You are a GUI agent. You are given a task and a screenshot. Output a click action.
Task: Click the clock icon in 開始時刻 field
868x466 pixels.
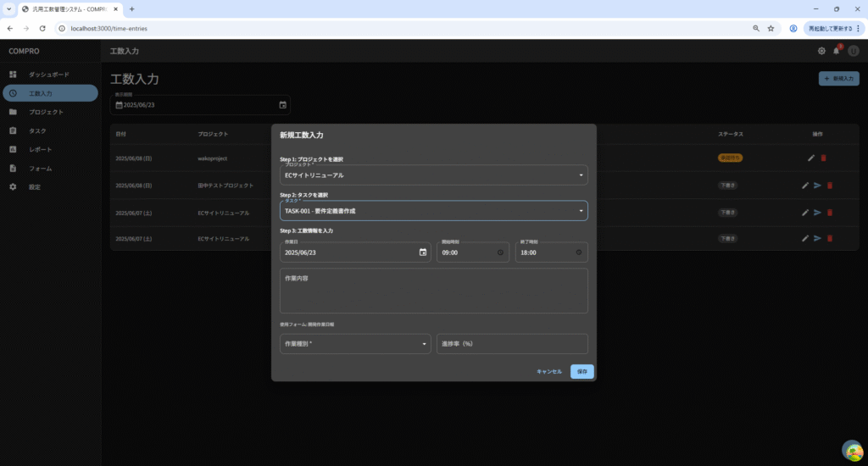(500, 252)
